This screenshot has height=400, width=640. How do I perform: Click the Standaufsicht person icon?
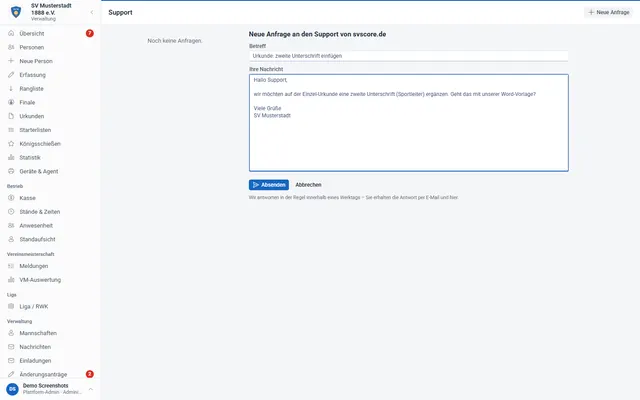pyautogui.click(x=11, y=239)
